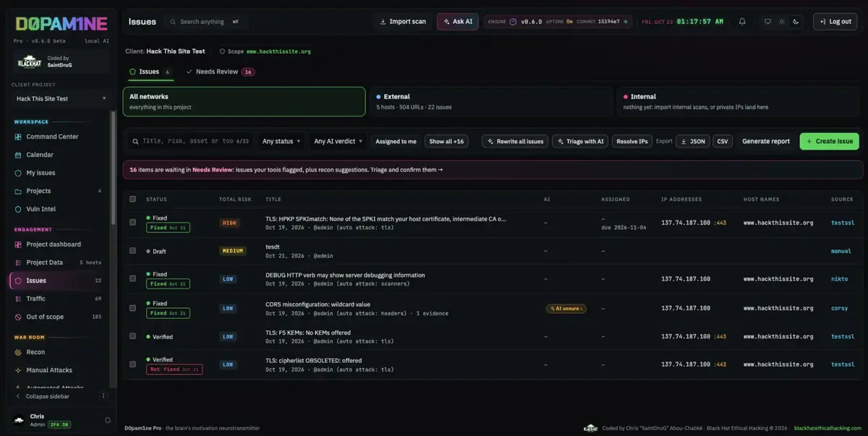Click the shield icon next to Chris

point(108,420)
